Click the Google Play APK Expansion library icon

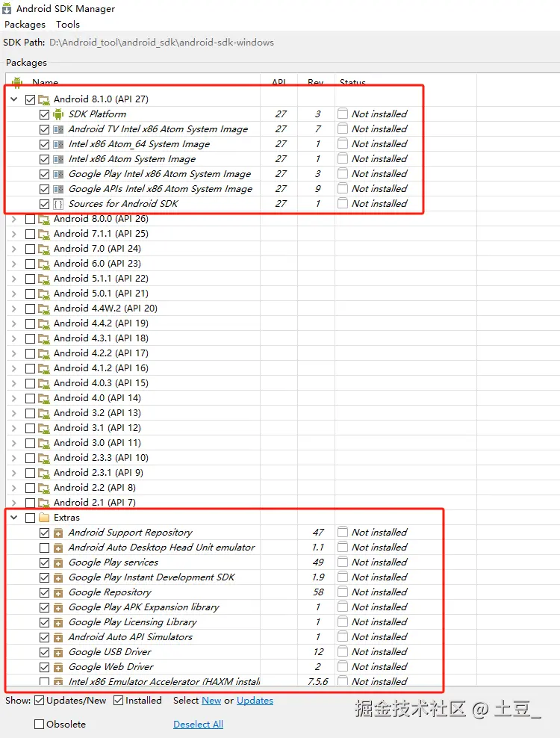click(58, 607)
